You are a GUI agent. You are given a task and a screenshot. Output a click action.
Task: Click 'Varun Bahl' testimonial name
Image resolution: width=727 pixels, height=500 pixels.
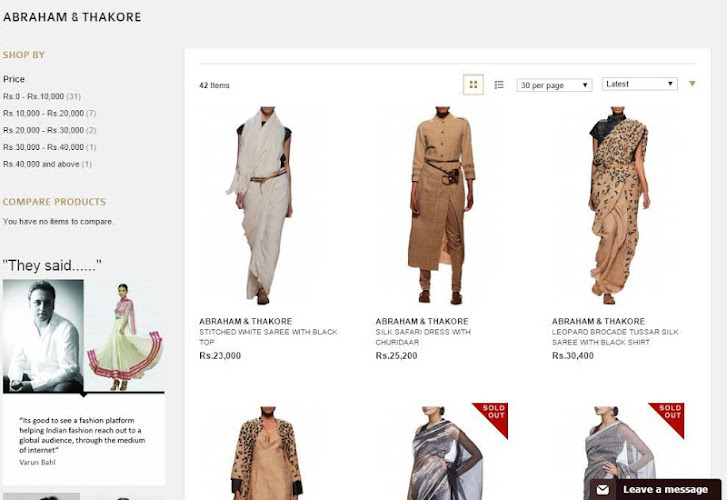pyautogui.click(x=37, y=462)
